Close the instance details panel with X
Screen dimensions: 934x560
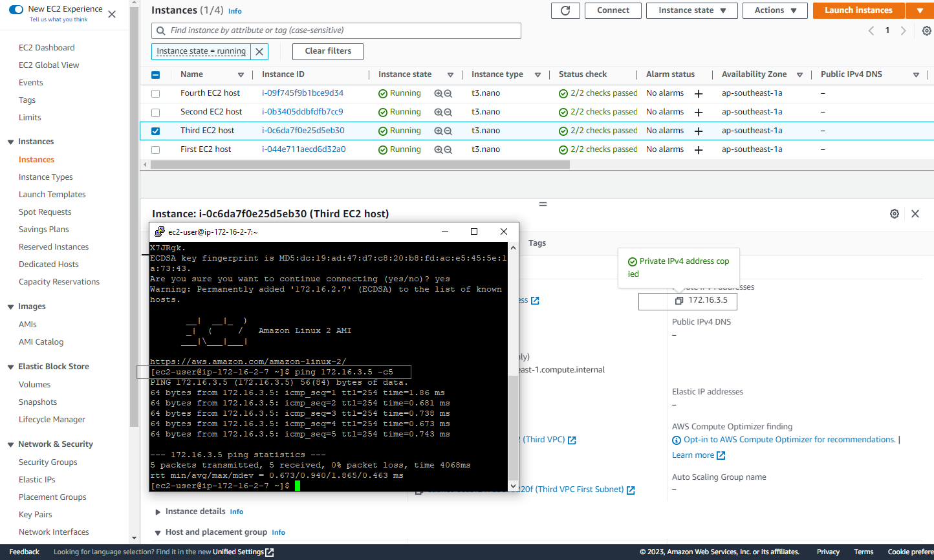(x=915, y=213)
